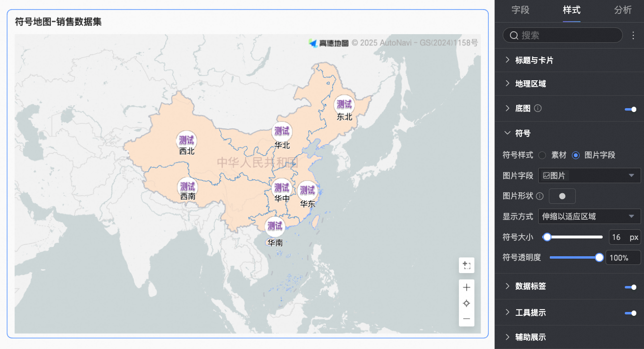Click the 华中 map symbol

click(x=282, y=187)
